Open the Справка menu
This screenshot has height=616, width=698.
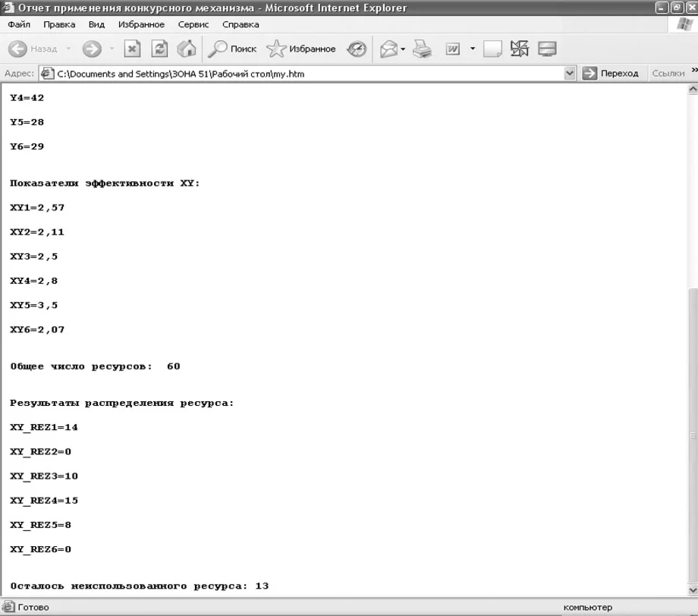[x=241, y=24]
